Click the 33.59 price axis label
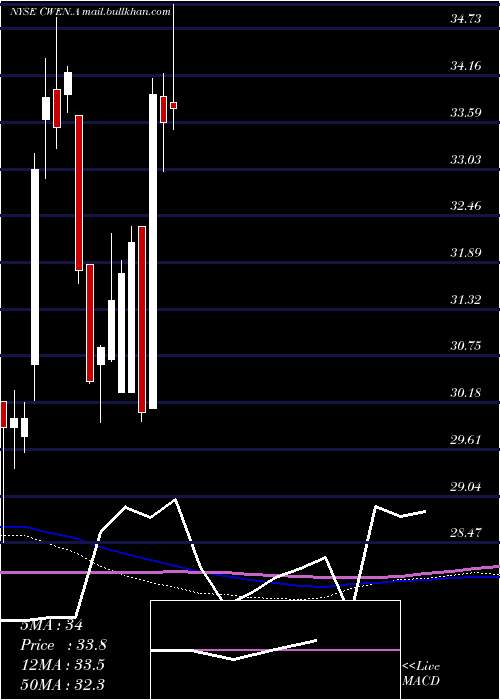The width and height of the screenshot is (500, 700). click(x=466, y=112)
